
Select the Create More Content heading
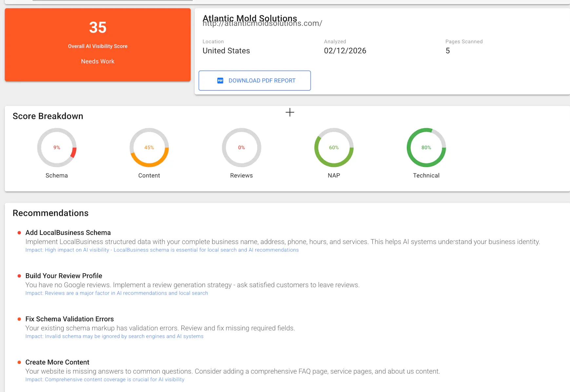pyautogui.click(x=57, y=362)
